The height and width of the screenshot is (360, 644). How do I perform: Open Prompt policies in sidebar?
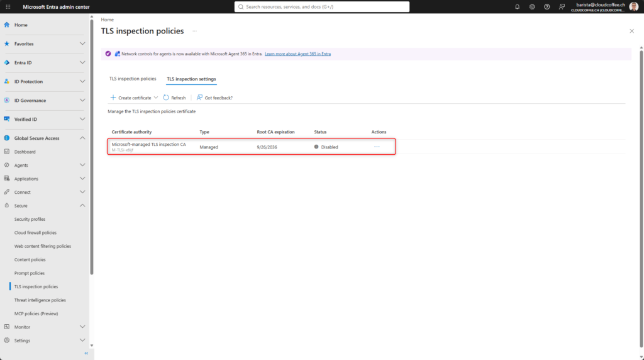pyautogui.click(x=30, y=273)
